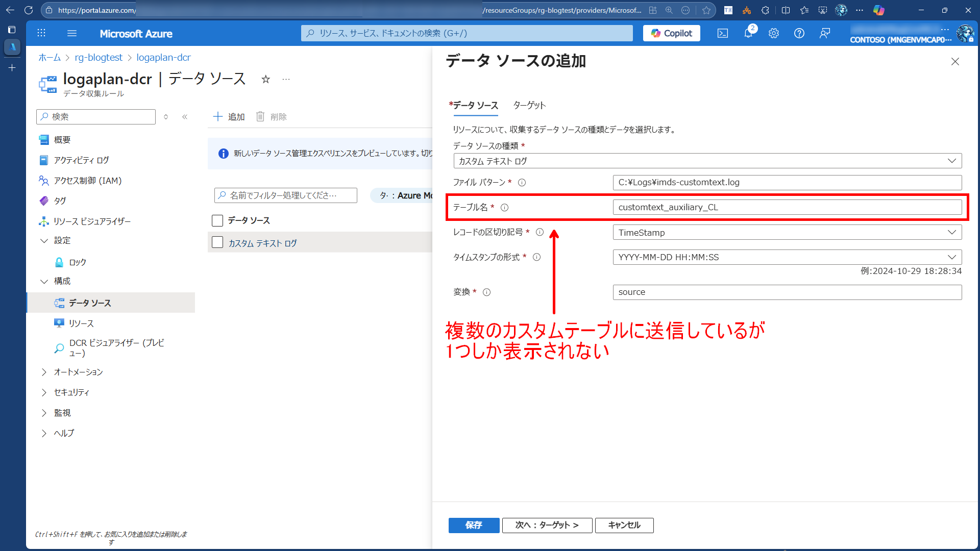Open Azure Cloud Shell icon
This screenshot has width=980, height=551.
coord(722,34)
